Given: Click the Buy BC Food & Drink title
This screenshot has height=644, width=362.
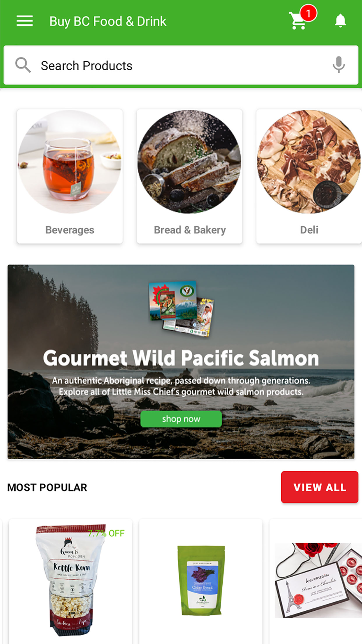Looking at the screenshot, I should click(x=108, y=21).
